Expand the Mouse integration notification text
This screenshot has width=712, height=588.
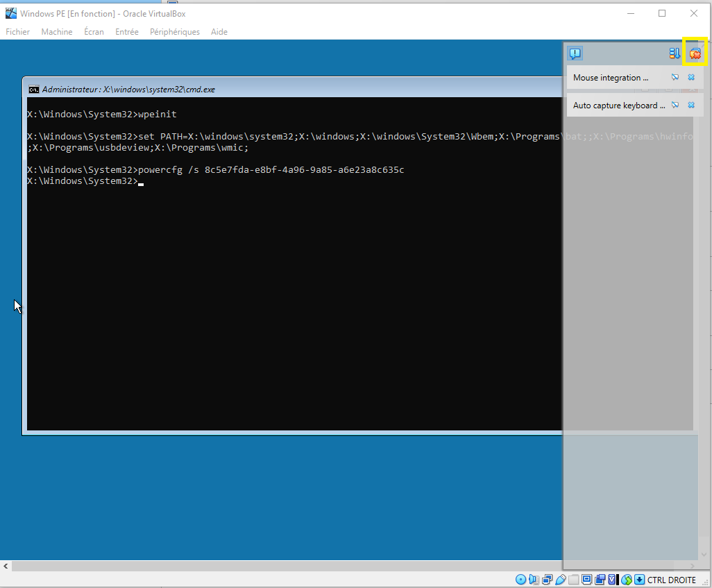point(610,78)
